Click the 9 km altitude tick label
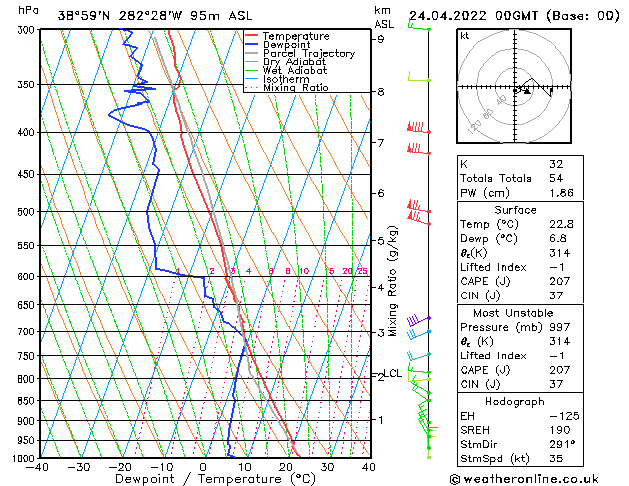 [x=380, y=39]
